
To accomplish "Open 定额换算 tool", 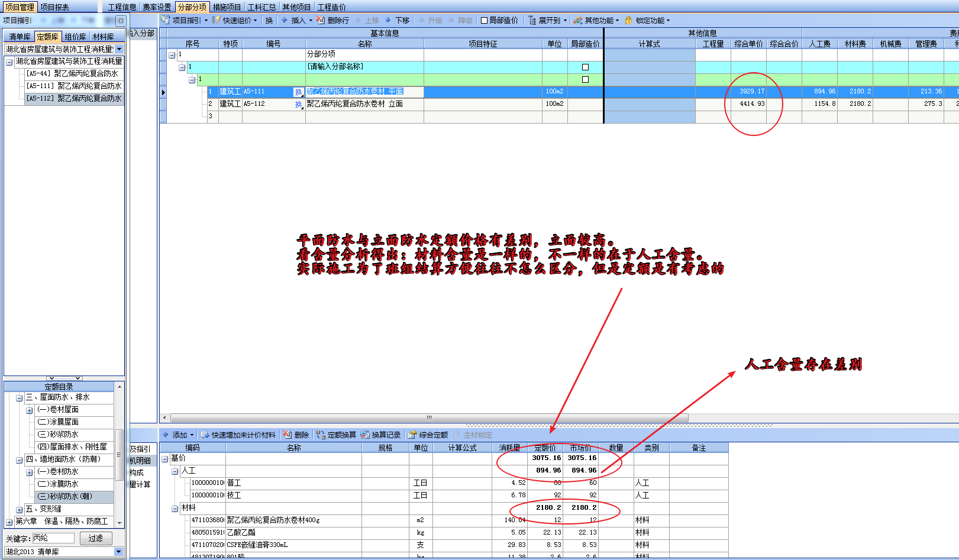I will pyautogui.click(x=336, y=435).
